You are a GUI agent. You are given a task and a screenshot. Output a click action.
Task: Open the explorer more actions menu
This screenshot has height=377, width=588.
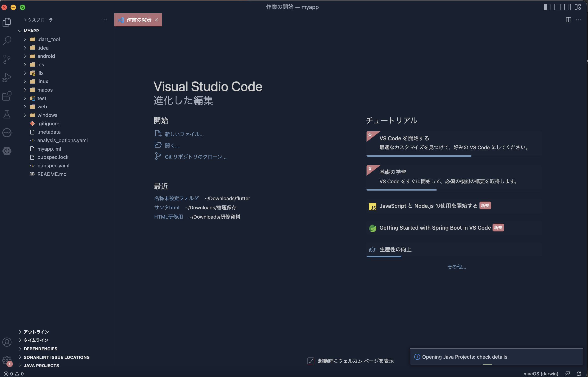105,20
